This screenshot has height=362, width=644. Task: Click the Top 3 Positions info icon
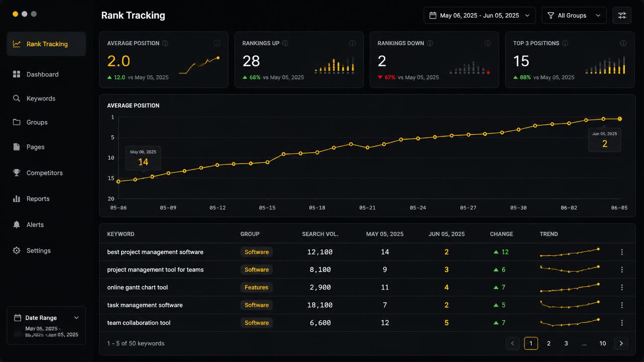(x=565, y=43)
